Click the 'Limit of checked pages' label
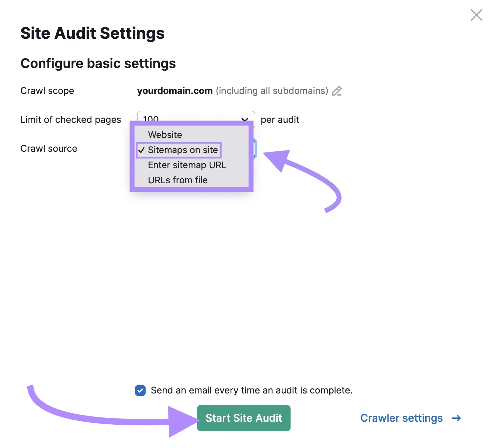The image size is (489, 448). tap(71, 120)
